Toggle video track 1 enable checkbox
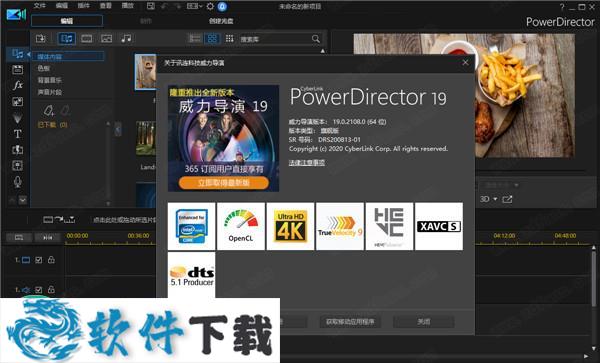 tap(39, 260)
